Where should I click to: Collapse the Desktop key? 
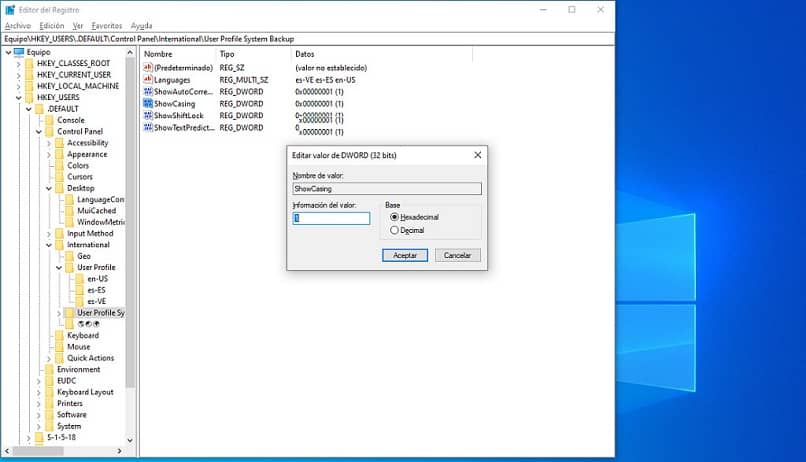coord(49,188)
